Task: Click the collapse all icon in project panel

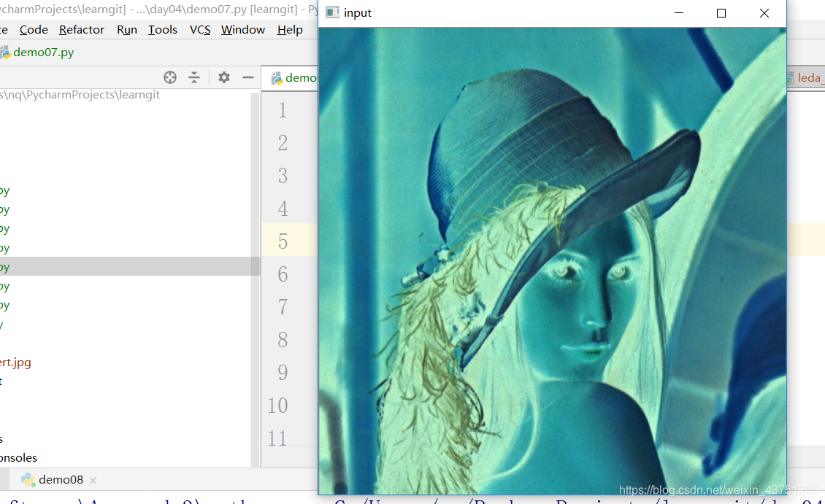Action: coord(194,78)
